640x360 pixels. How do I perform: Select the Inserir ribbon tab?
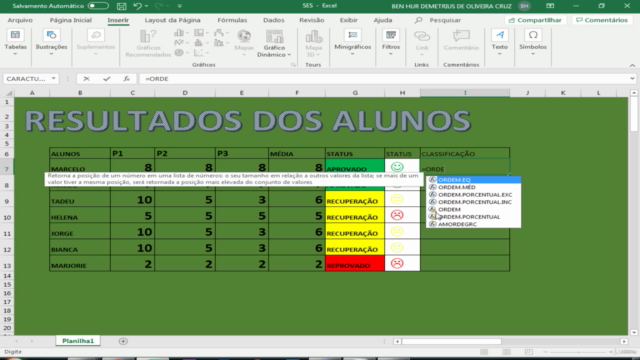[118, 20]
